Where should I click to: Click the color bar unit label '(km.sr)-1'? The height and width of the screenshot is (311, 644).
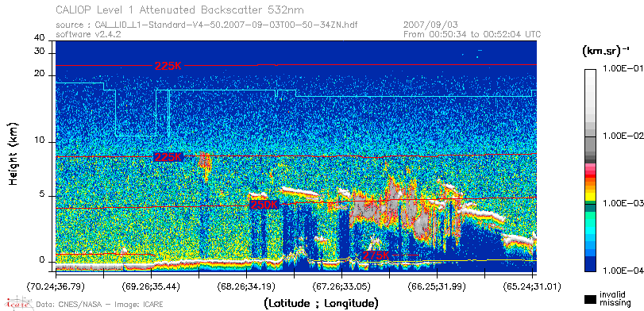click(605, 52)
